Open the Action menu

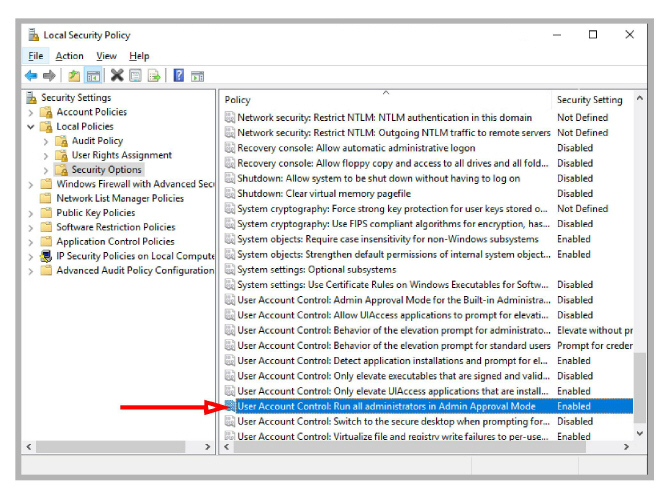pos(70,56)
